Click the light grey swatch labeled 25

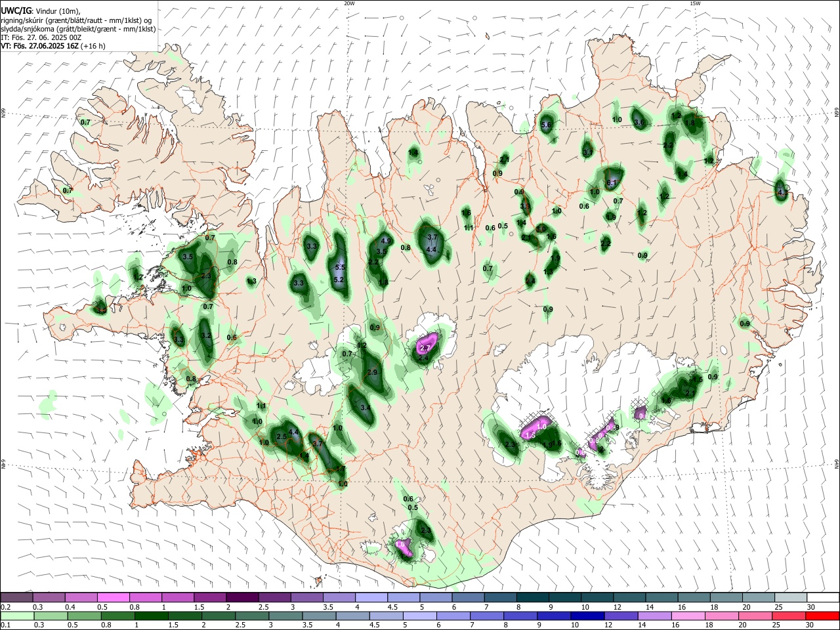click(791, 597)
